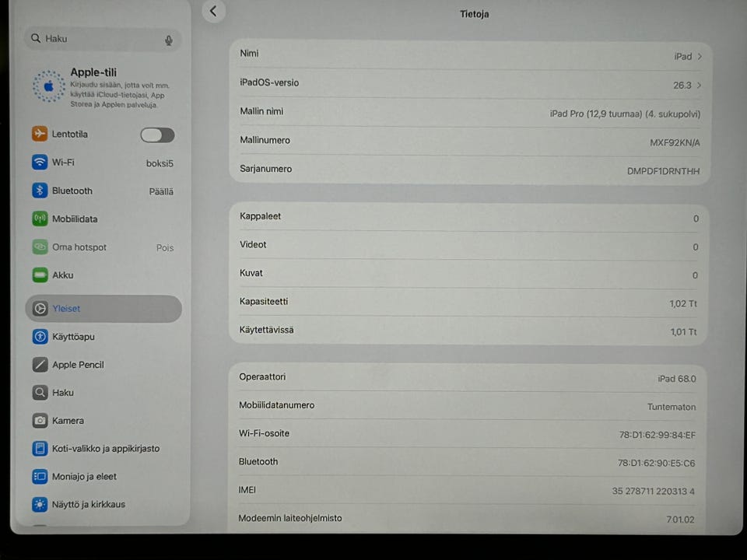Tap the Käytettävissä value 1,01 Tt
747x560 pixels.
click(x=684, y=331)
